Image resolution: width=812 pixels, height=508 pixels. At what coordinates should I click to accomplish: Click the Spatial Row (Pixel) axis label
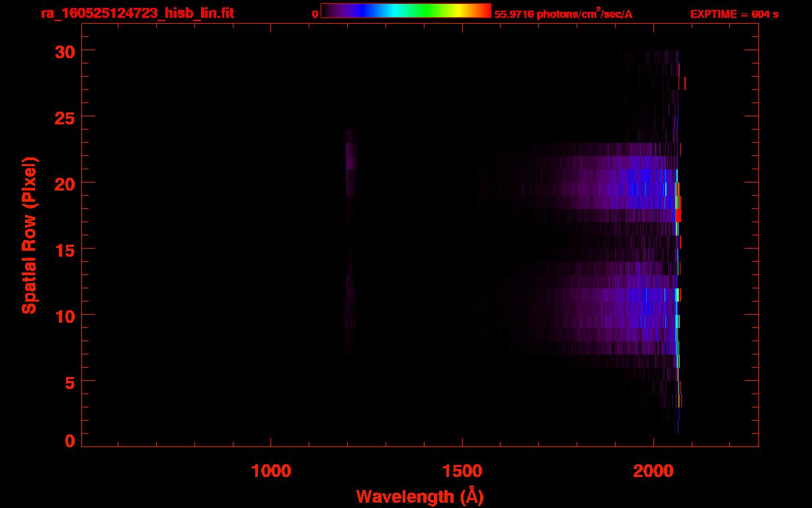tap(29, 235)
